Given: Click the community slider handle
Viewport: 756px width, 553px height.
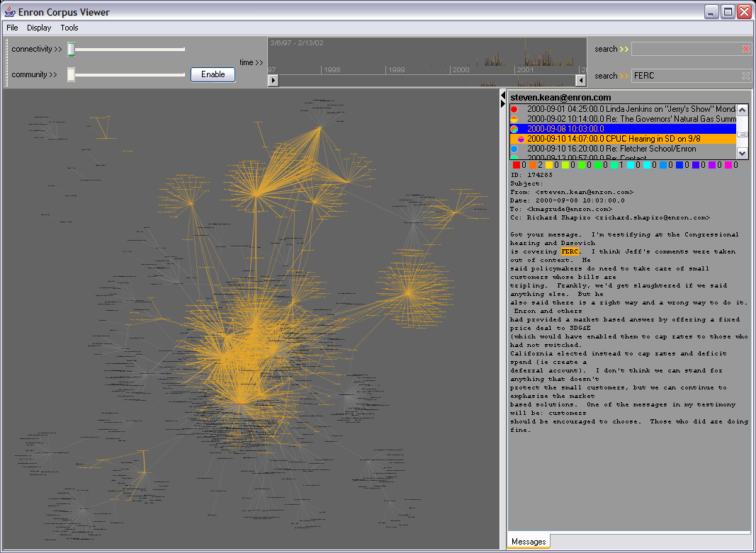Looking at the screenshot, I should 72,74.
